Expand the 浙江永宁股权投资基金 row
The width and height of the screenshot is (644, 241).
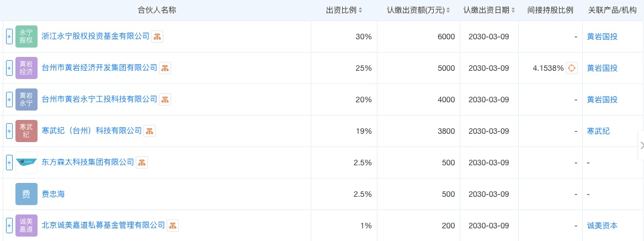click(x=9, y=36)
